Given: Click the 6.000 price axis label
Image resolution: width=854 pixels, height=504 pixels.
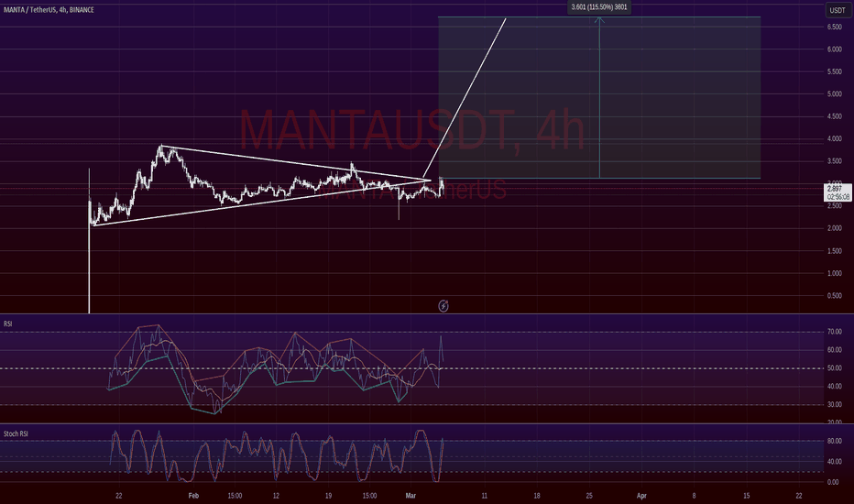Looking at the screenshot, I should 834,49.
